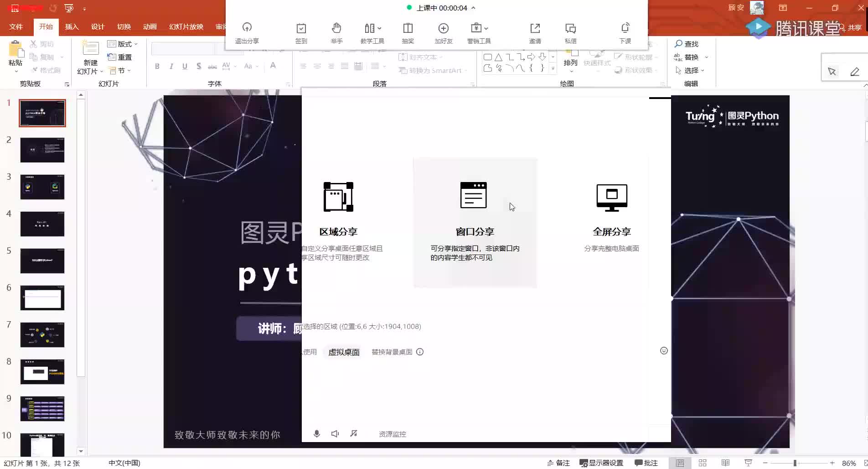Click the add friend icon (加好友)
The image size is (868, 469).
[x=444, y=33]
